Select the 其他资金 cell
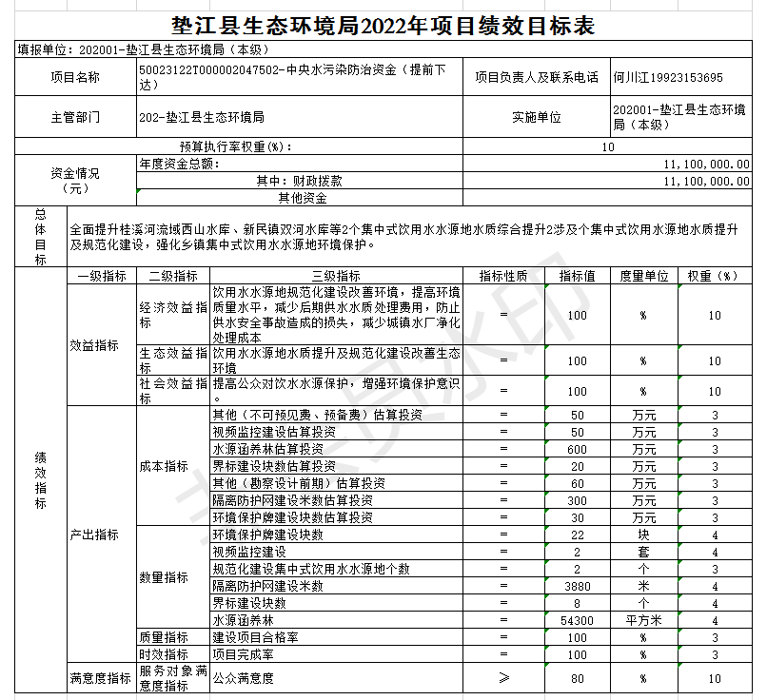767x700 pixels. coord(300,198)
